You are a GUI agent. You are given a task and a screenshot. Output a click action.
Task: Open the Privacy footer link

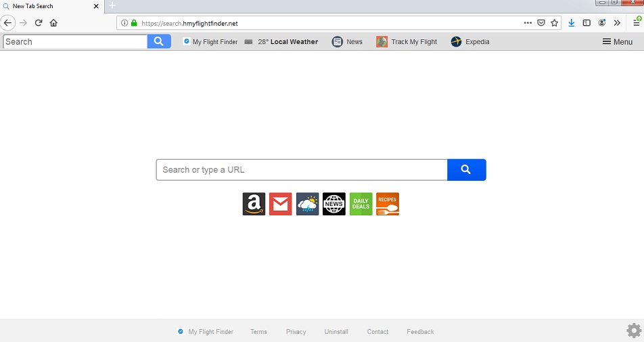(296, 332)
